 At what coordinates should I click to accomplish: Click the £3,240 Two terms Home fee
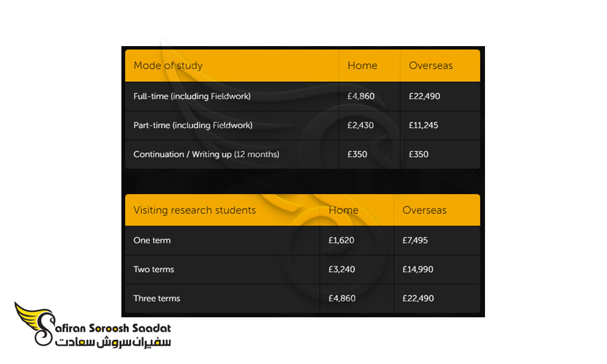pyautogui.click(x=341, y=269)
